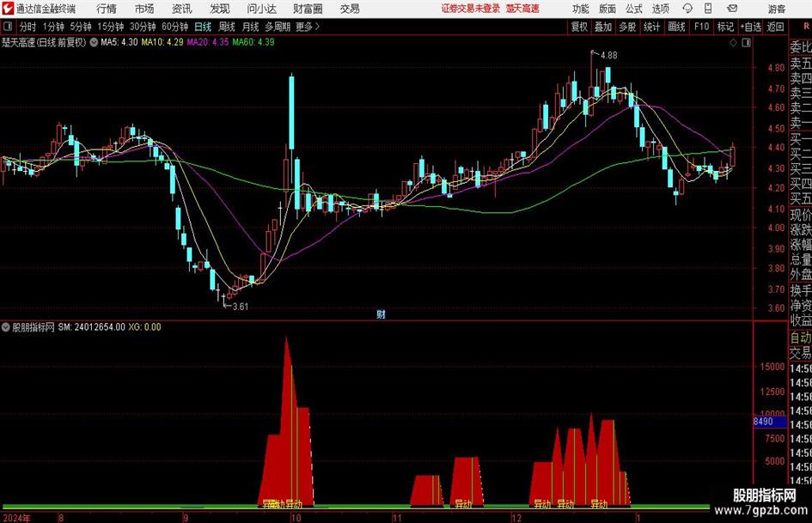812x523 pixels.
Task: Click the 通达信 red logo icon
Action: pos(8,9)
